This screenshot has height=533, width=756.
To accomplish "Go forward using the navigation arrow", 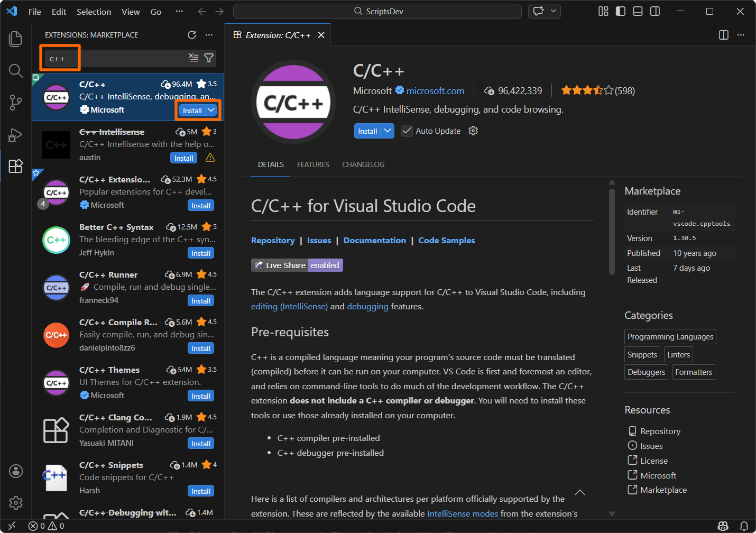I will click(219, 11).
